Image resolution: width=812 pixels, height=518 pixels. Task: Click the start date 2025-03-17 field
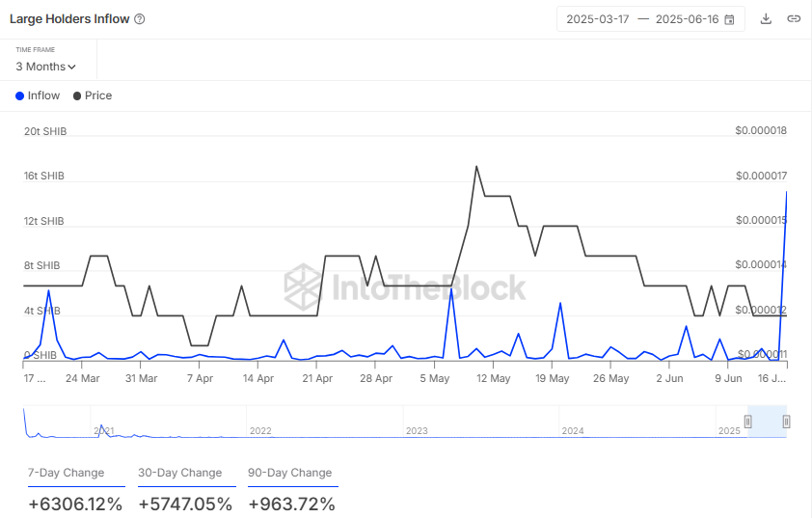pyautogui.click(x=597, y=19)
